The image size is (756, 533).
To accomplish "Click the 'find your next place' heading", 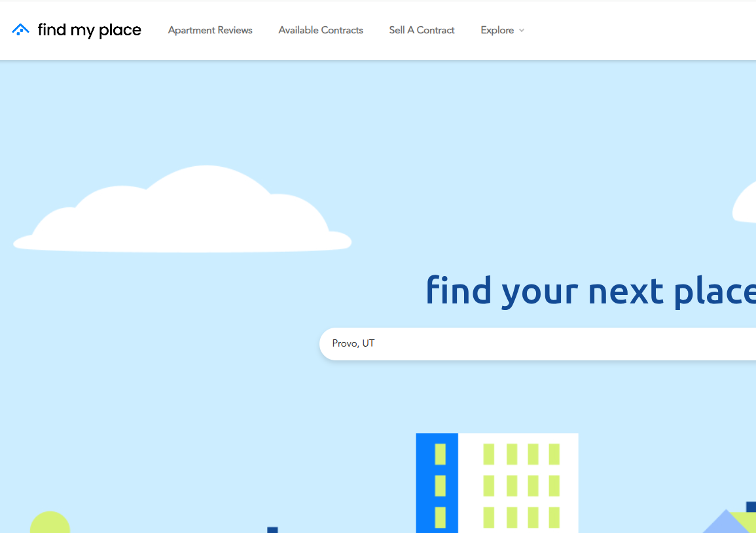I will (589, 291).
